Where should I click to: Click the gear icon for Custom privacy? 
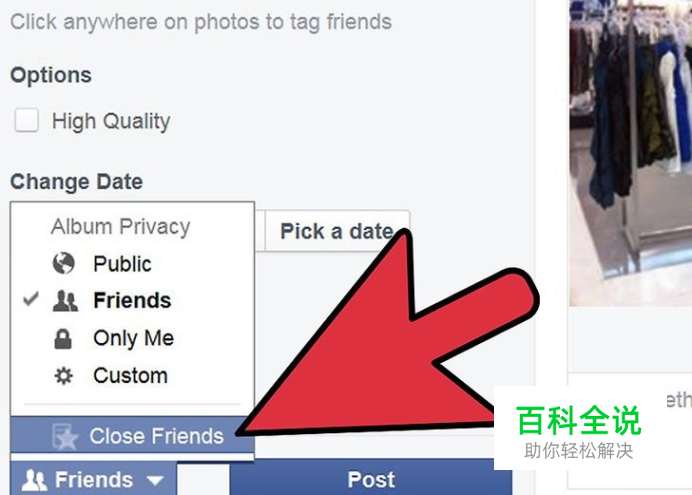(64, 376)
